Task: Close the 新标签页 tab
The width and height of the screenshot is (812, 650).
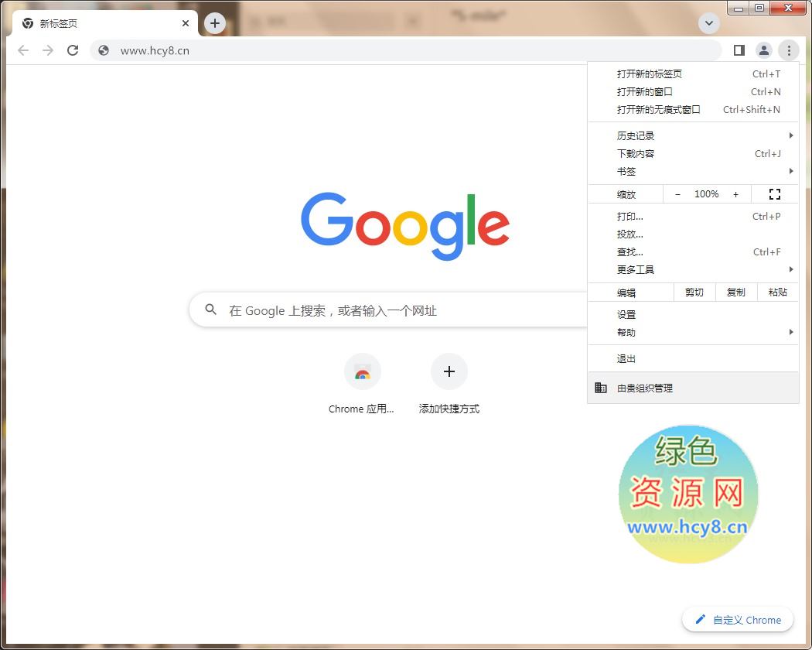Action: tap(186, 23)
